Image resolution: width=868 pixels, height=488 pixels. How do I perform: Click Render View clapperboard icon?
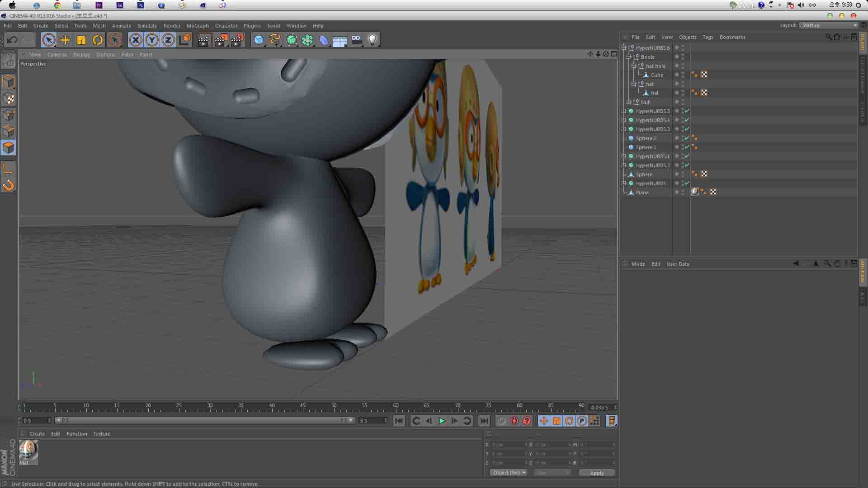(x=204, y=40)
